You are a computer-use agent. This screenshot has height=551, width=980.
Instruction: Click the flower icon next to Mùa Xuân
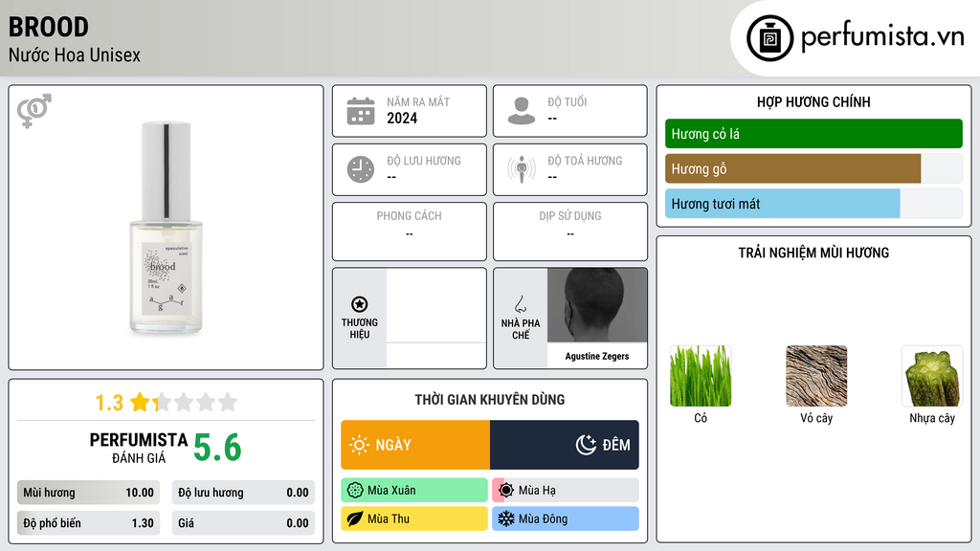[x=355, y=491]
